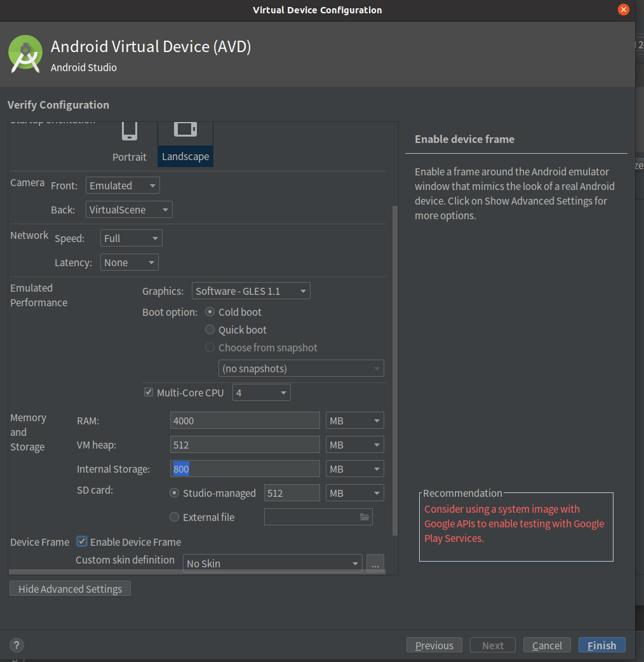644x662 pixels.
Task: Click the folder icon beside External file
Action: click(364, 517)
